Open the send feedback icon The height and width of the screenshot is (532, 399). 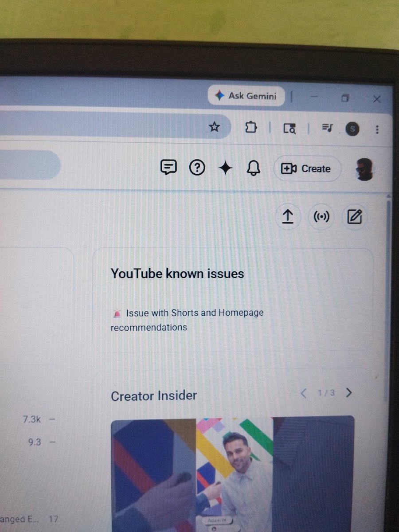tap(168, 168)
